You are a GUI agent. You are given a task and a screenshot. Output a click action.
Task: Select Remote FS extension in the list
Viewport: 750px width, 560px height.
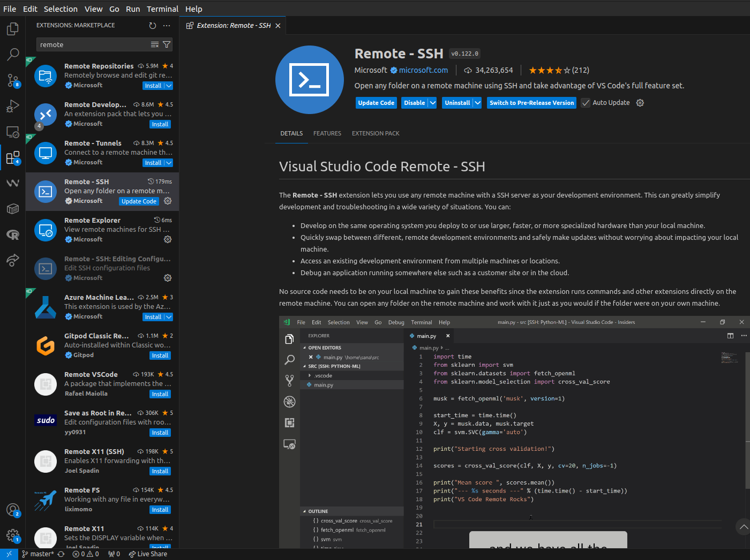[102, 500]
